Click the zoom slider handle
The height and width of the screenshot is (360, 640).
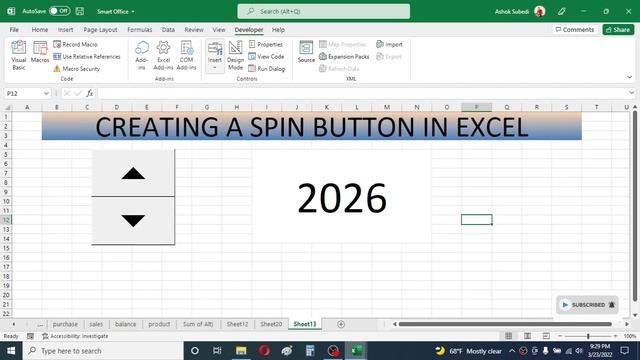(x=588, y=336)
